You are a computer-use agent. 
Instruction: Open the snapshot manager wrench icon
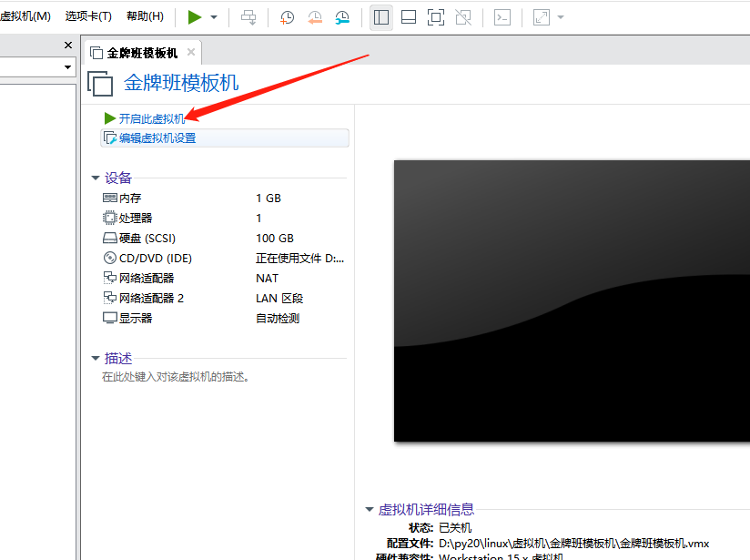point(342,17)
